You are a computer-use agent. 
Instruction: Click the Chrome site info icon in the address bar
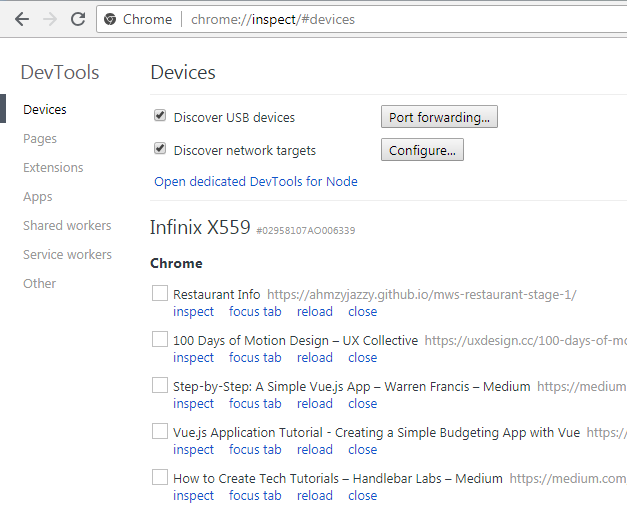(110, 19)
